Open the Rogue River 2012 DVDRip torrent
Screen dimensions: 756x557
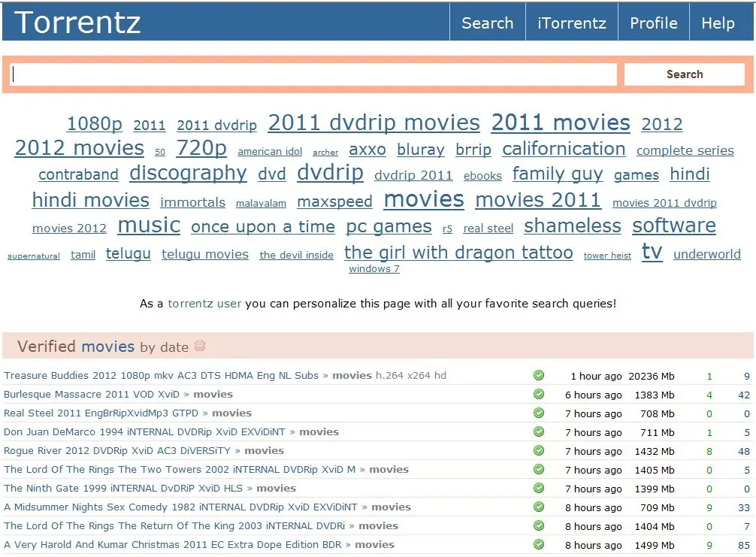(x=117, y=450)
